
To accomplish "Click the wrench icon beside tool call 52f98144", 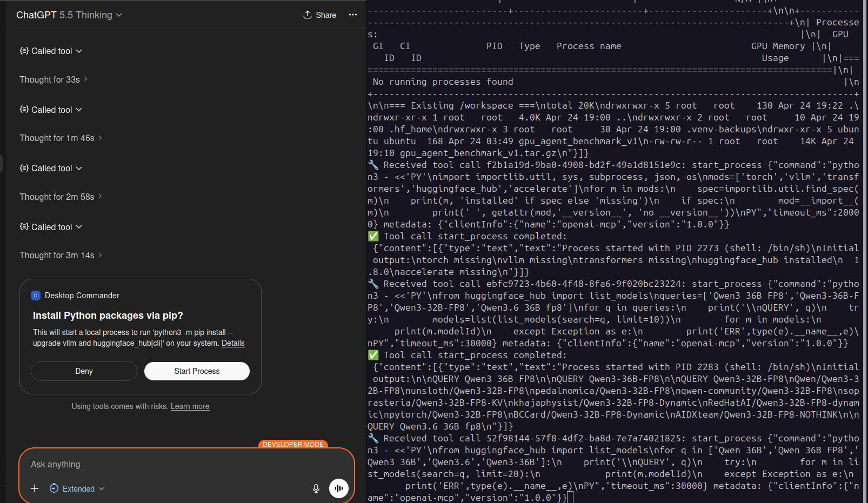I will click(x=373, y=438).
